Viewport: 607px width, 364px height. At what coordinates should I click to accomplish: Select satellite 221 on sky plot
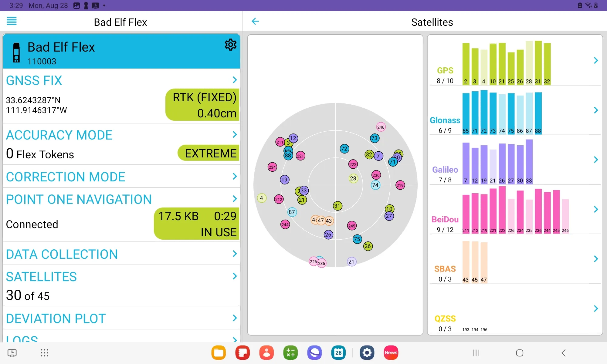(x=300, y=156)
